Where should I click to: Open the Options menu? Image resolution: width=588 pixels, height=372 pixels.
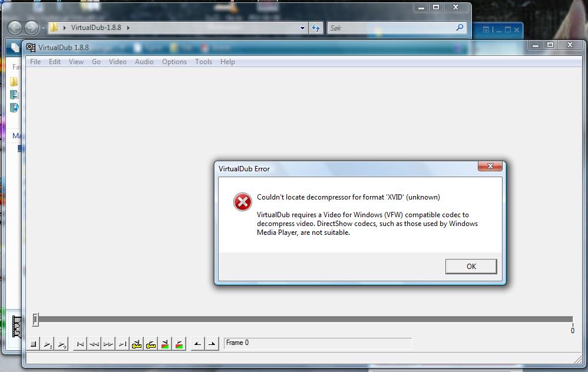pos(174,62)
